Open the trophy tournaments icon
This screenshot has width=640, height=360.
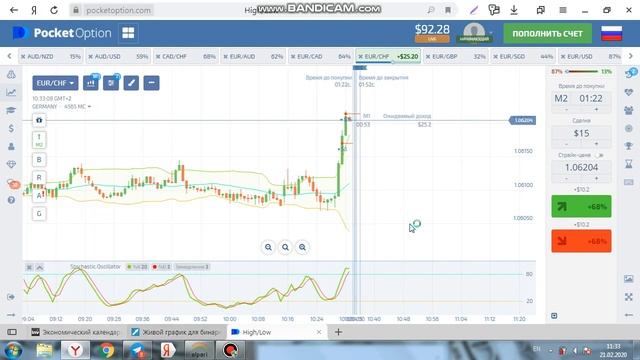click(x=629, y=146)
